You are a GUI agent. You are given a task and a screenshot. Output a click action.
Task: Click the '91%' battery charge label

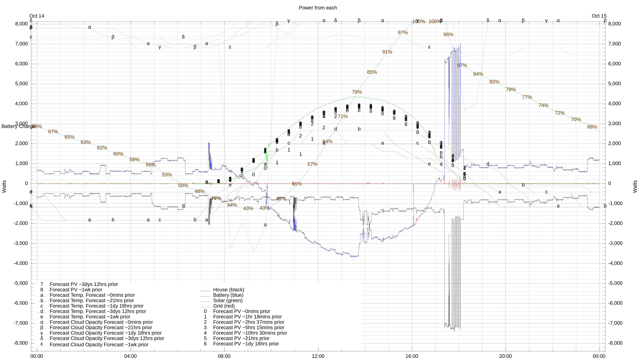coord(387,52)
